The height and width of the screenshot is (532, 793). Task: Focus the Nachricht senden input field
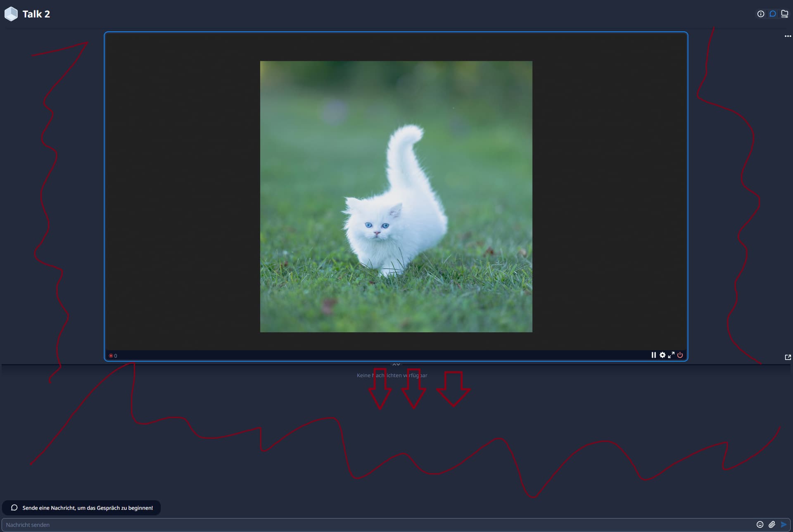coord(372,525)
